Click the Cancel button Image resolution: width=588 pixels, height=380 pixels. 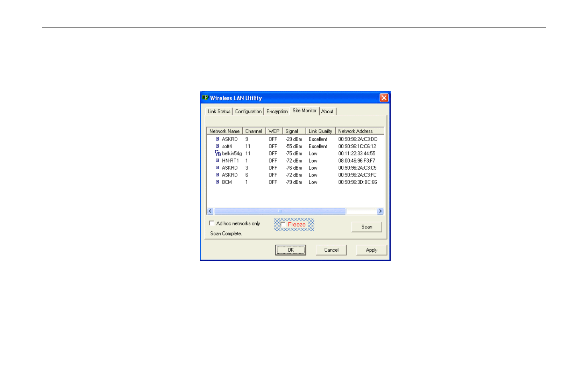[x=331, y=250]
